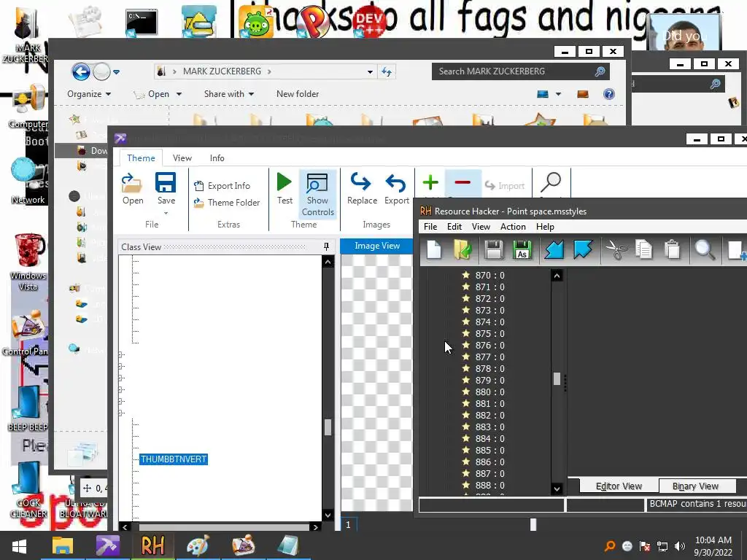
Task: Click New file icon in Resource Hacker
Action: [x=433, y=249]
